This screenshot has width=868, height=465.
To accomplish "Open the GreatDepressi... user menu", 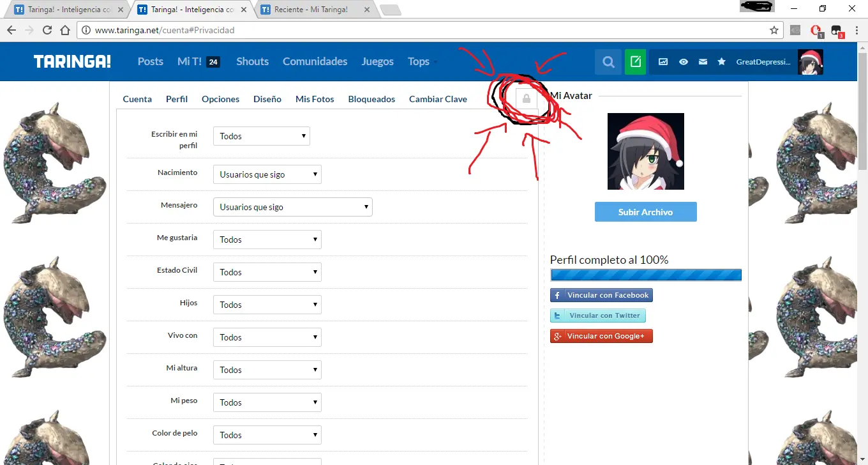I will coord(763,62).
